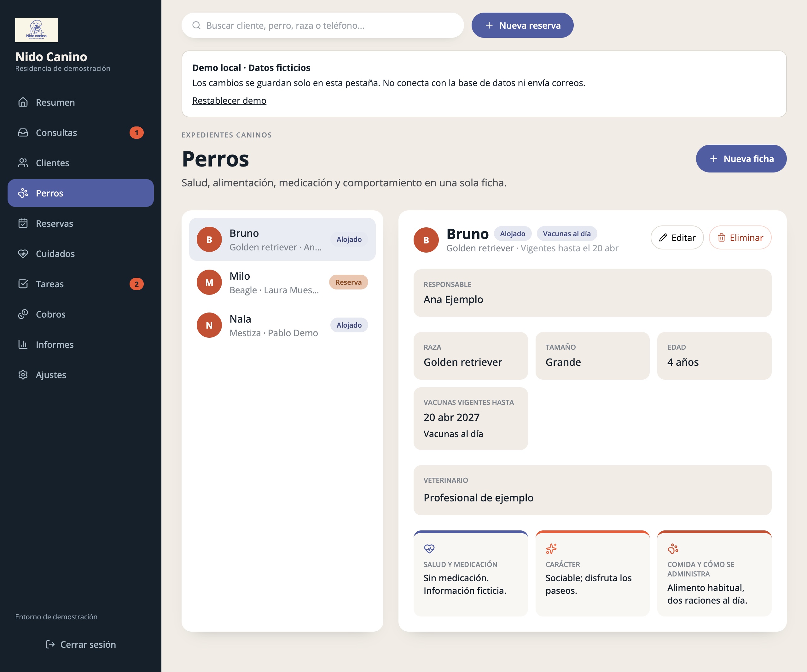Click the Nueva ficha button
This screenshot has height=672, width=807.
[x=741, y=159]
